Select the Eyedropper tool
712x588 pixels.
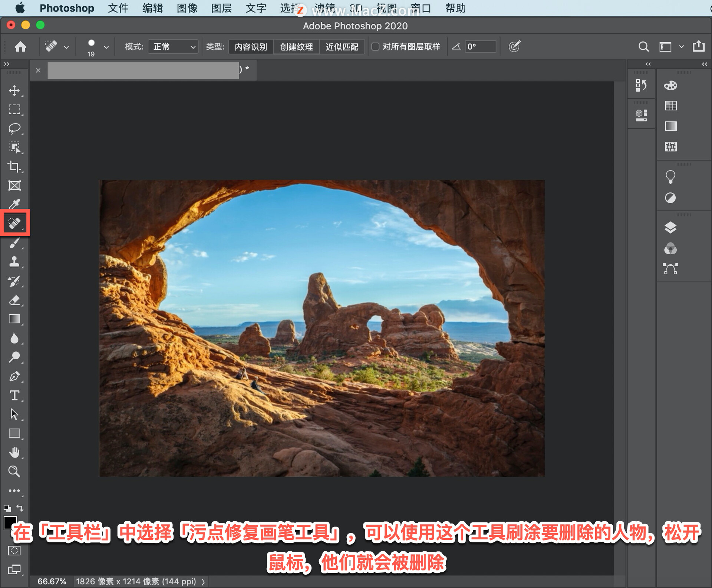pyautogui.click(x=14, y=204)
